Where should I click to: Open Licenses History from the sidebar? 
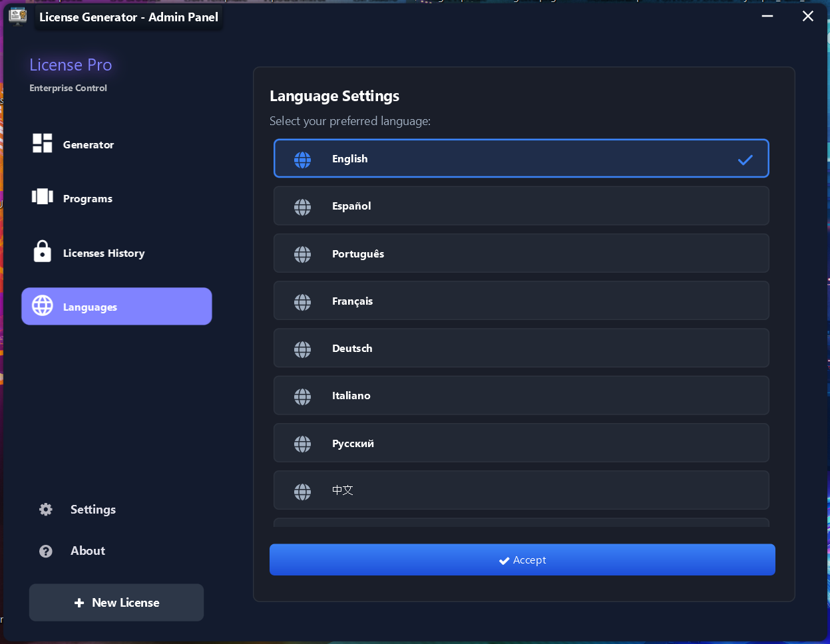pos(116,253)
